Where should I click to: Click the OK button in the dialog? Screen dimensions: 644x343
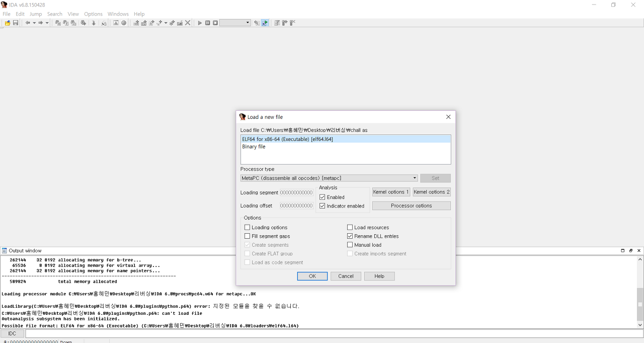pos(312,276)
